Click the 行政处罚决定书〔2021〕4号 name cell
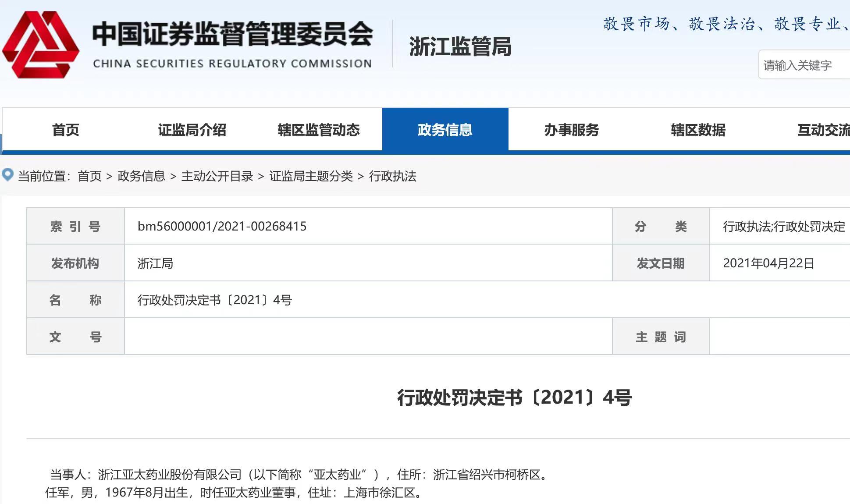This screenshot has width=850, height=504. coord(215,300)
